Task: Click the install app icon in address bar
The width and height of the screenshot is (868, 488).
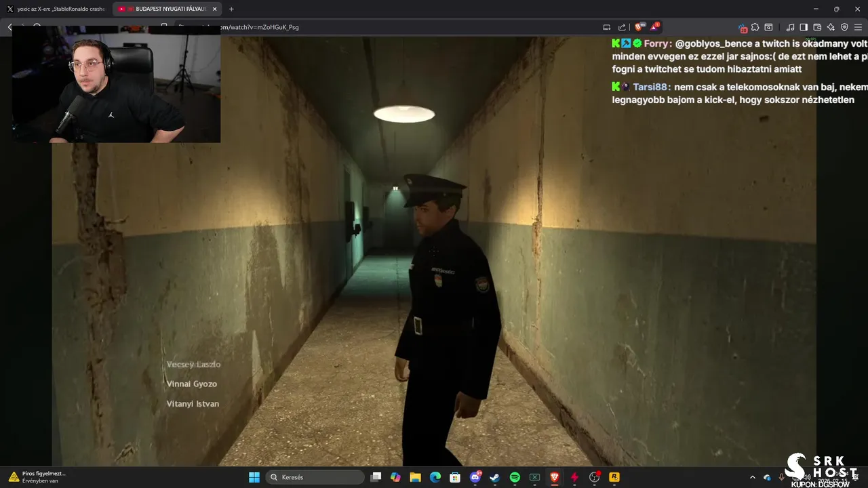Action: pos(607,27)
